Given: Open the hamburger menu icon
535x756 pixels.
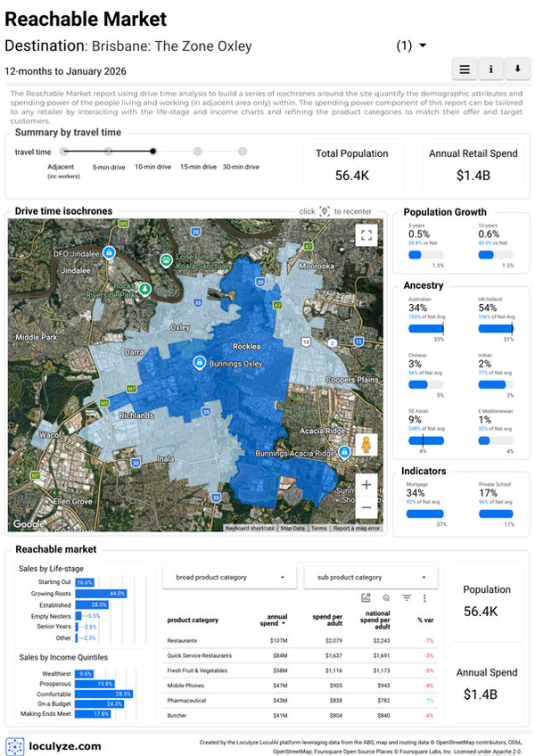Looking at the screenshot, I should click(465, 70).
